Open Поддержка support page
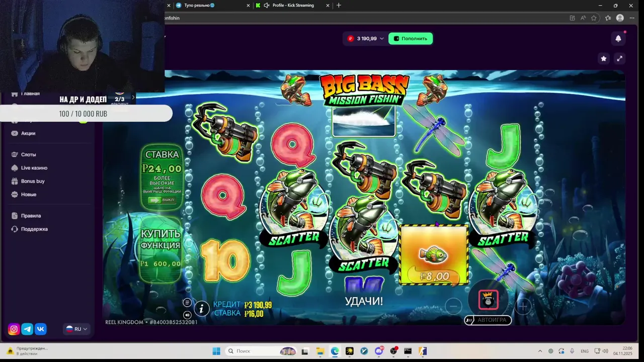This screenshot has height=362, width=644. point(34,229)
